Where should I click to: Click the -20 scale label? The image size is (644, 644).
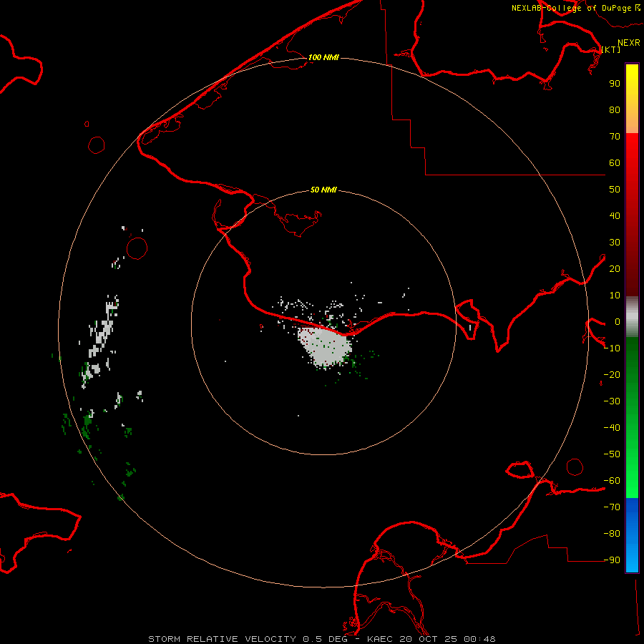pyautogui.click(x=612, y=374)
